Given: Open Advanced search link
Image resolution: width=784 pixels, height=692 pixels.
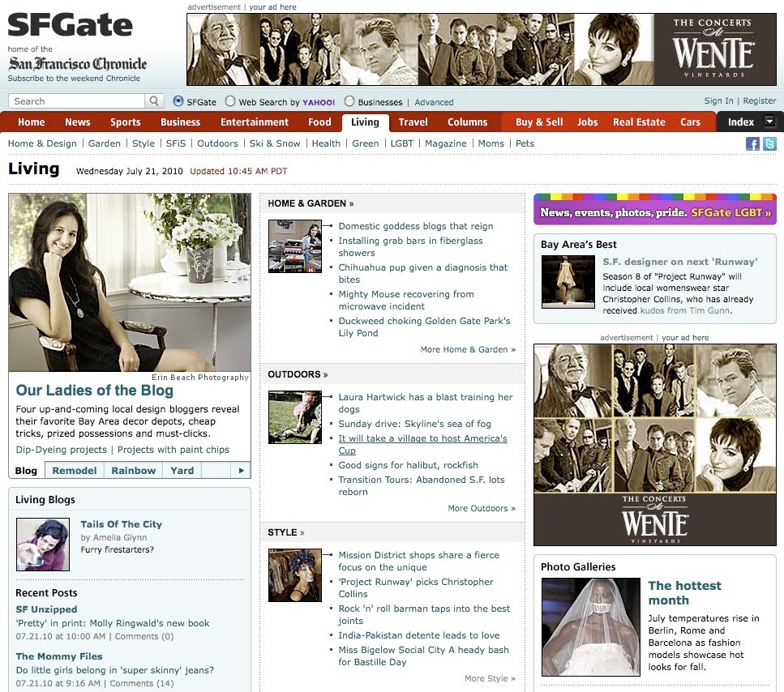Looking at the screenshot, I should tap(434, 102).
